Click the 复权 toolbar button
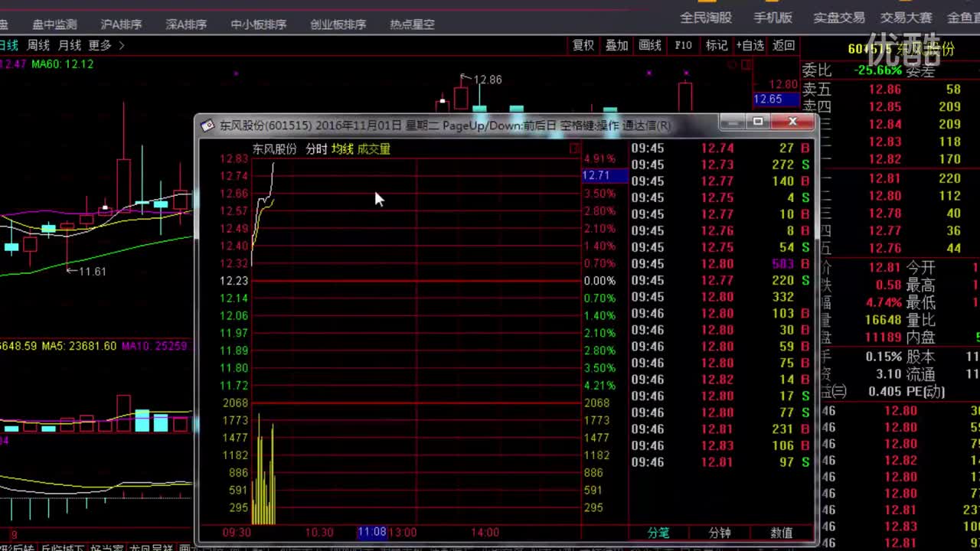 coord(583,46)
